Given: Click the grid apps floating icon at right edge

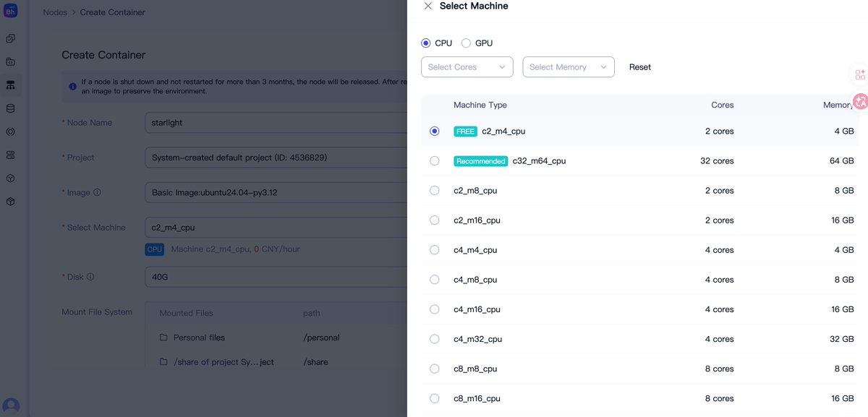Looking at the screenshot, I should click(860, 74).
